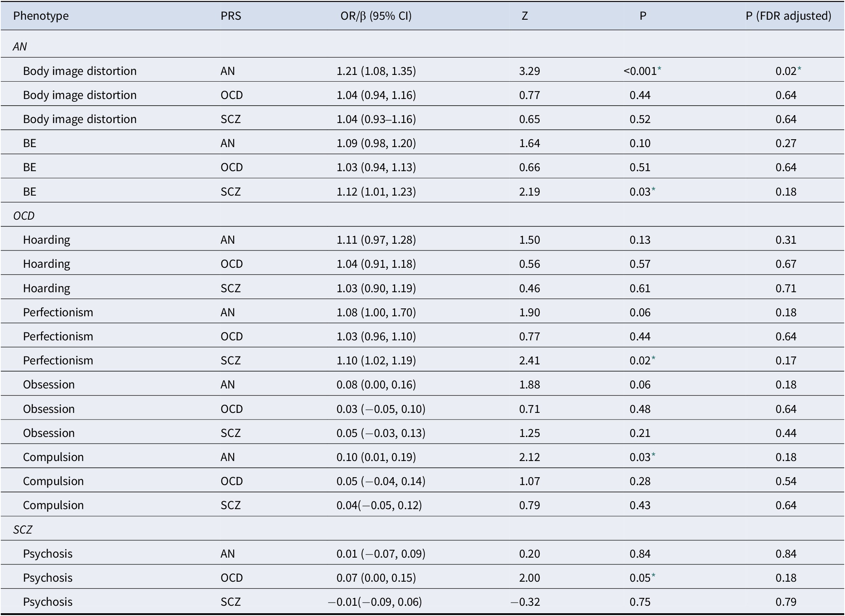
Task: Click the asterisk in the Perfectionism SCZ row
Action: point(653,358)
